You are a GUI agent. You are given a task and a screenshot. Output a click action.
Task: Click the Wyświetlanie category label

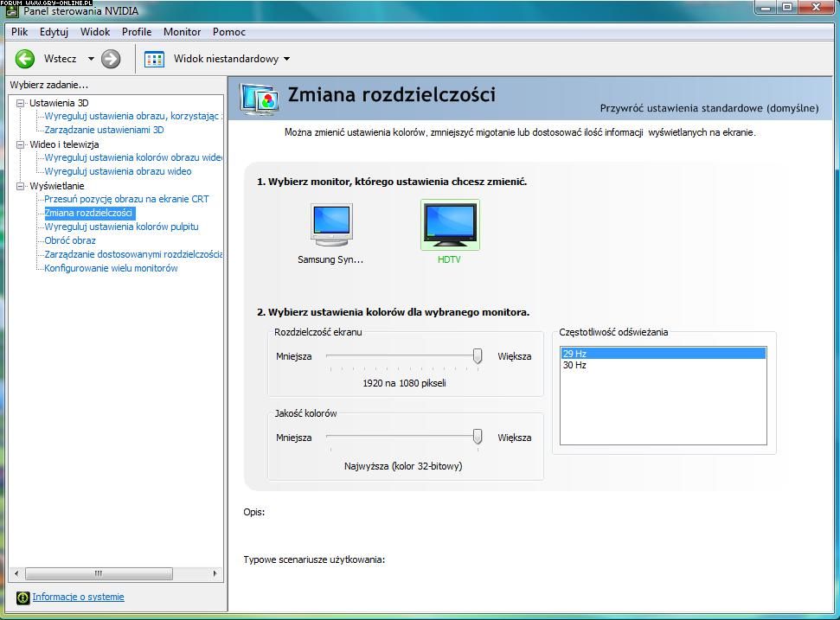coord(57,186)
